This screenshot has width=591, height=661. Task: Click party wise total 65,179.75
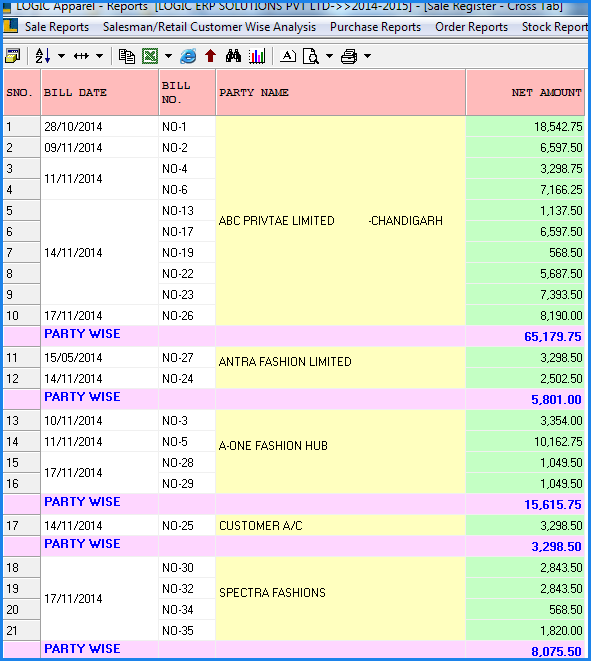[525, 336]
